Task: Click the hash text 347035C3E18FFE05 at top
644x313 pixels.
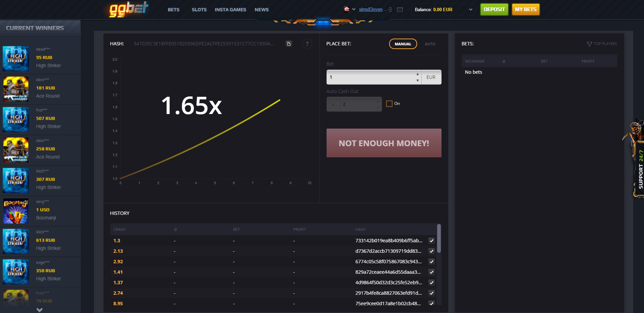Action: (x=204, y=44)
